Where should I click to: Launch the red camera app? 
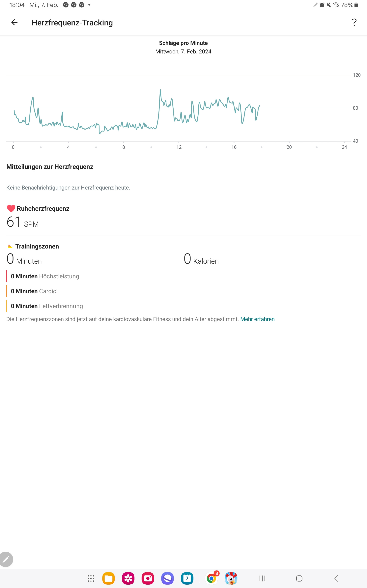click(148, 578)
